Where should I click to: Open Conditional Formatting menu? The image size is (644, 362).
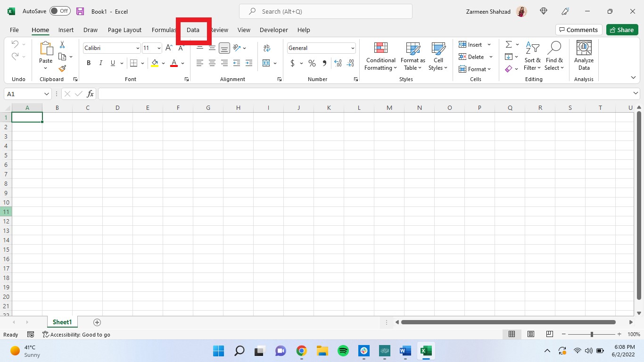coord(380,56)
